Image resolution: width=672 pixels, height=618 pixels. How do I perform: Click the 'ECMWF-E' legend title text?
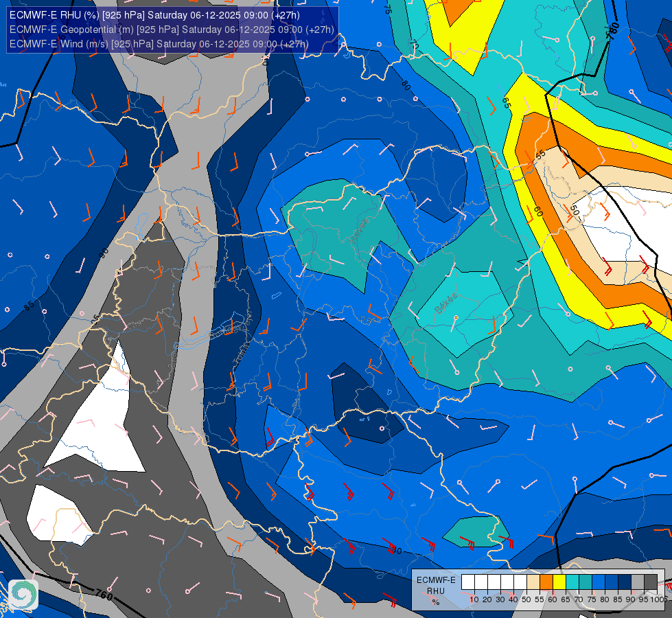(437, 580)
